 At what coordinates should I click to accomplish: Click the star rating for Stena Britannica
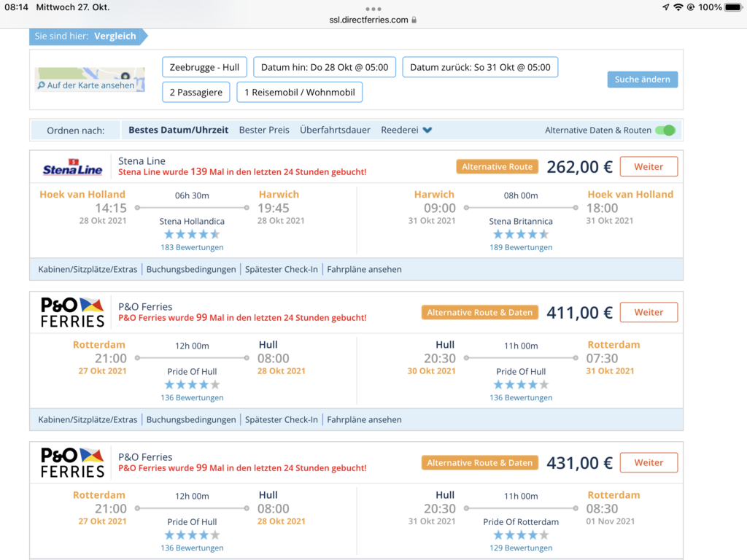[x=521, y=234]
